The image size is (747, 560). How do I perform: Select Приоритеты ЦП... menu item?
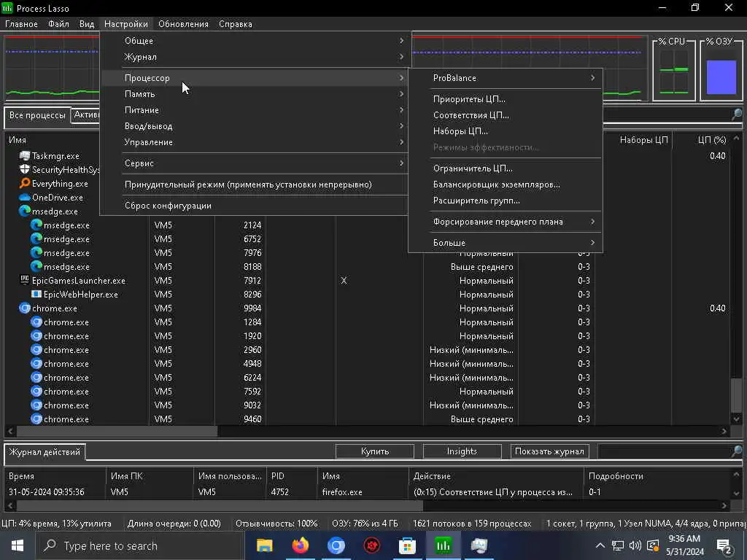pos(506,99)
